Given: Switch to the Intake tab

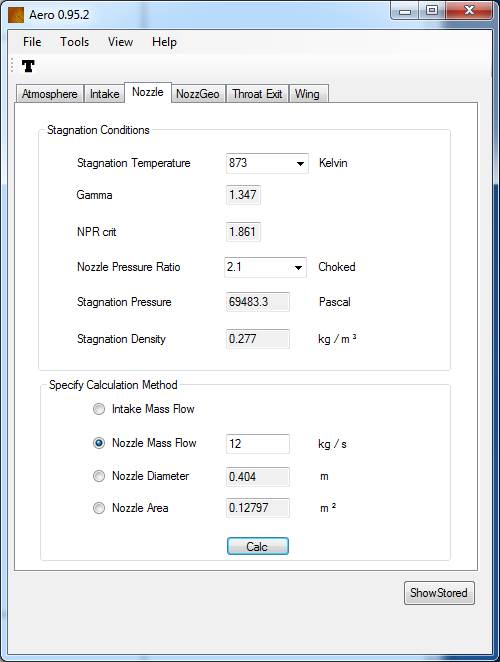Looking at the screenshot, I should [104, 94].
